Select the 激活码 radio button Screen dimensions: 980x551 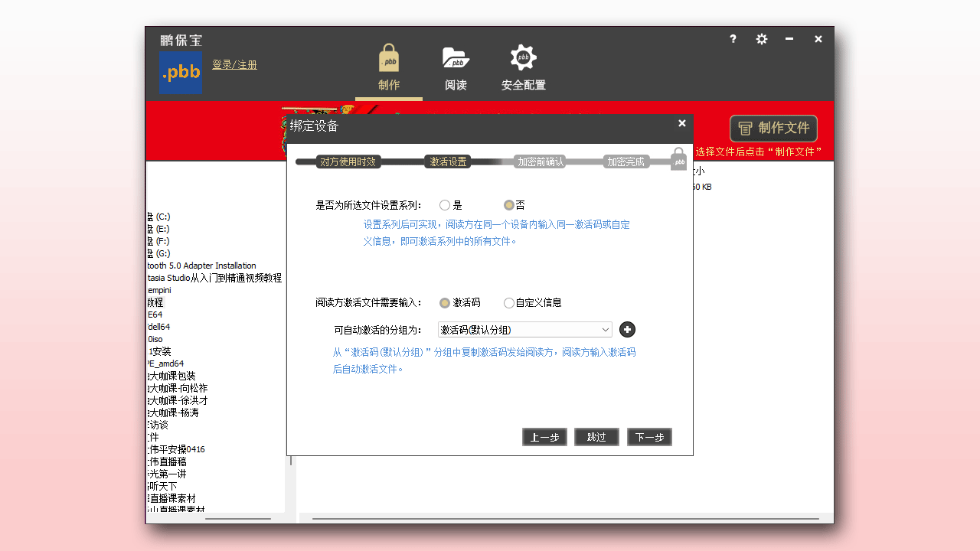click(445, 302)
